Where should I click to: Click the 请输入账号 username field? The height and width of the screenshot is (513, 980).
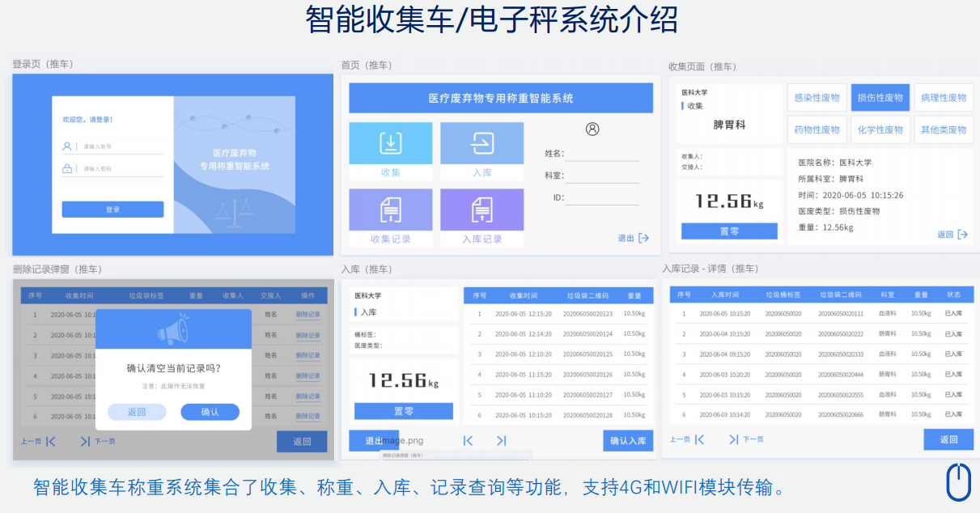[x=121, y=146]
